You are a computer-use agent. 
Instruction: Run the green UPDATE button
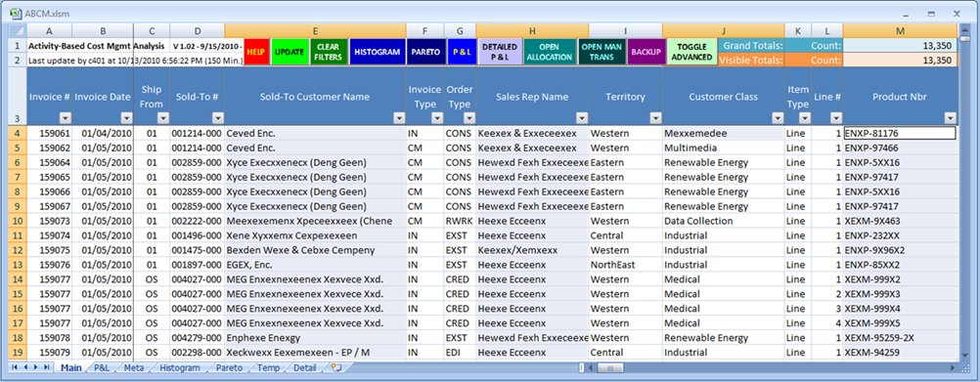(290, 53)
